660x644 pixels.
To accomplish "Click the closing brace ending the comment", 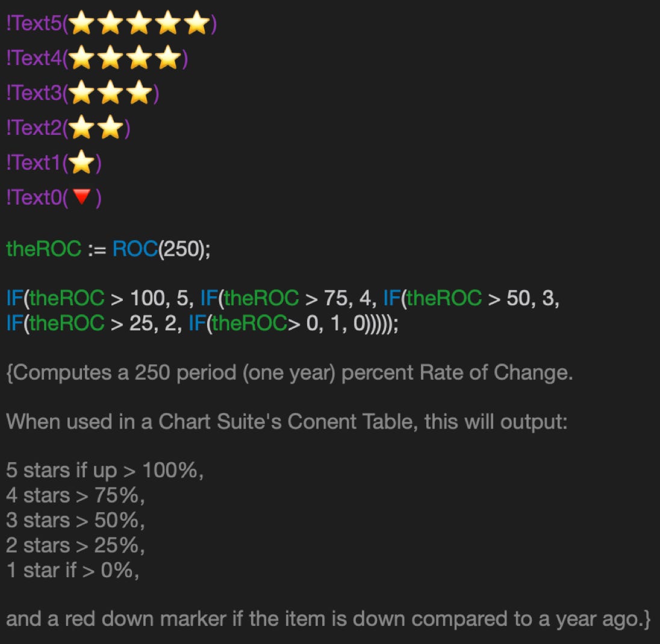I will [x=647, y=619].
